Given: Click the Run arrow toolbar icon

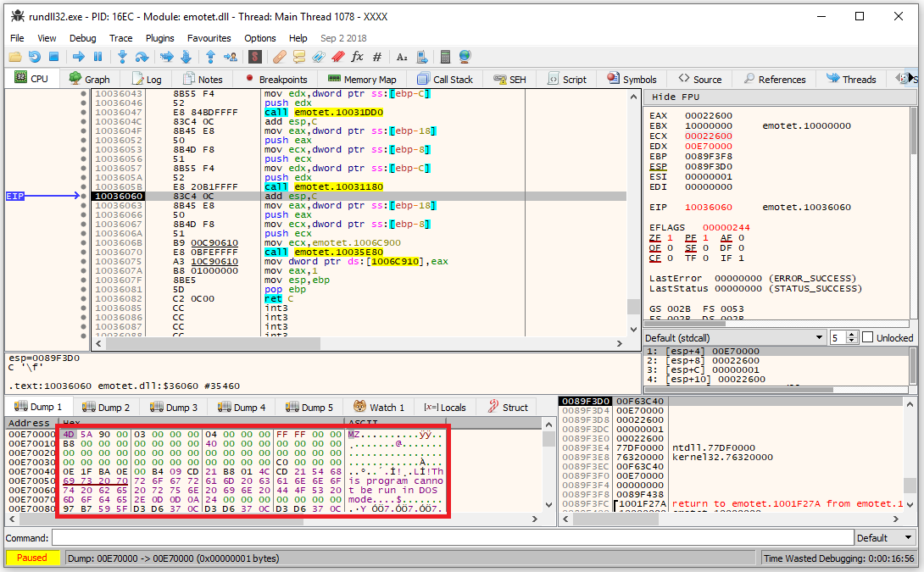Looking at the screenshot, I should point(78,57).
